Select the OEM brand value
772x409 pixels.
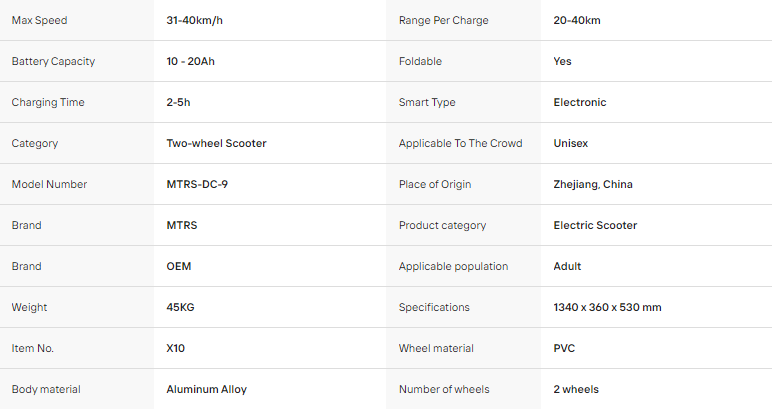pyautogui.click(x=179, y=266)
